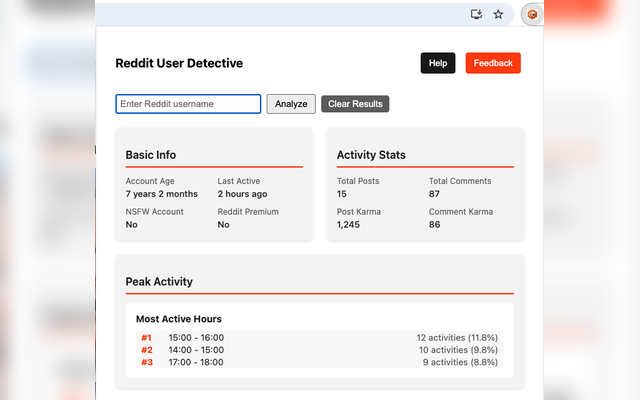Click the #3 rank marker
This screenshot has height=400, width=640.
click(147, 362)
